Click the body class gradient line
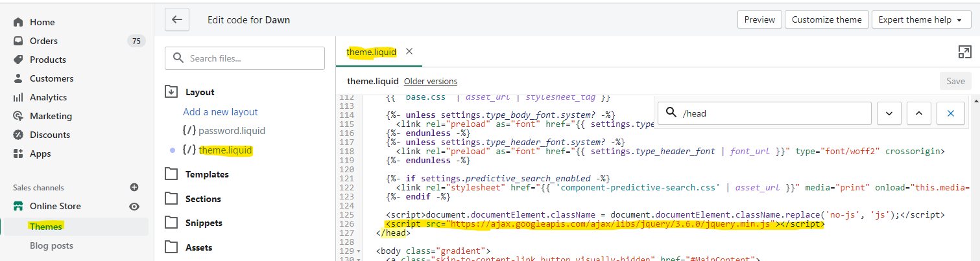 433,251
